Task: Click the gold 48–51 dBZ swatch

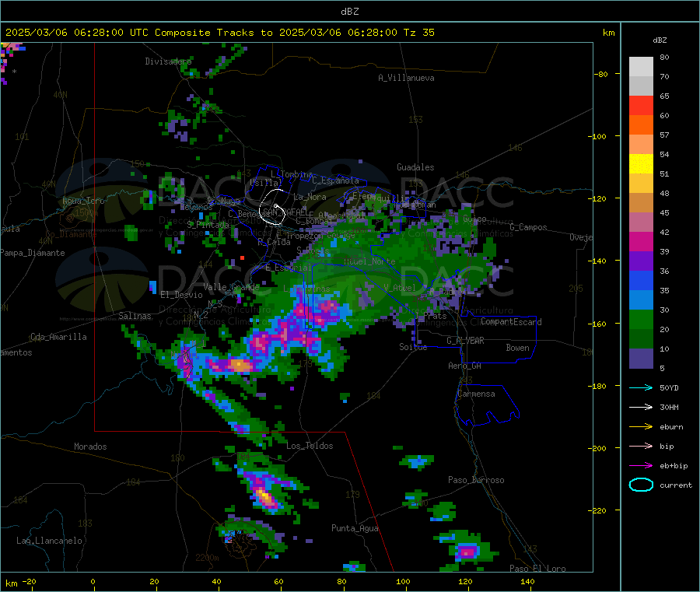Action: tap(641, 184)
